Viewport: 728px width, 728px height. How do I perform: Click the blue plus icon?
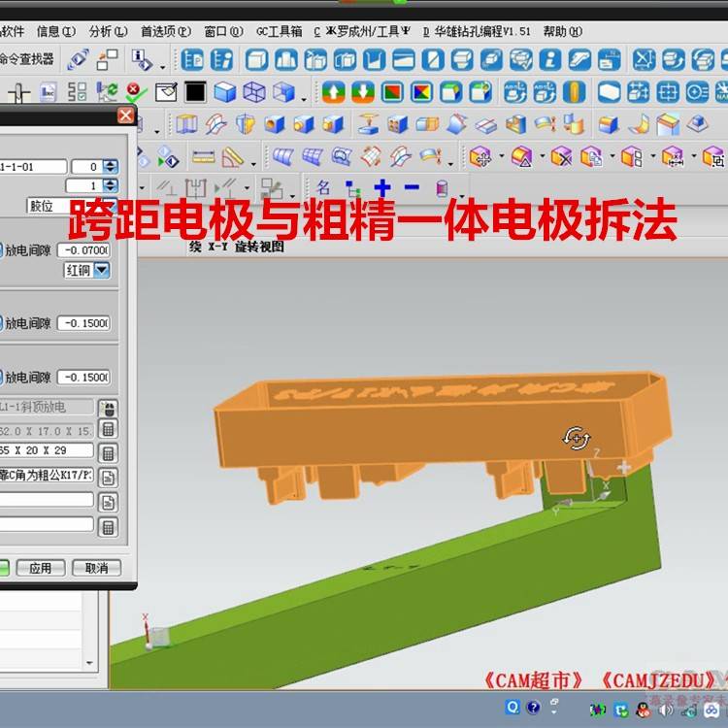382,187
